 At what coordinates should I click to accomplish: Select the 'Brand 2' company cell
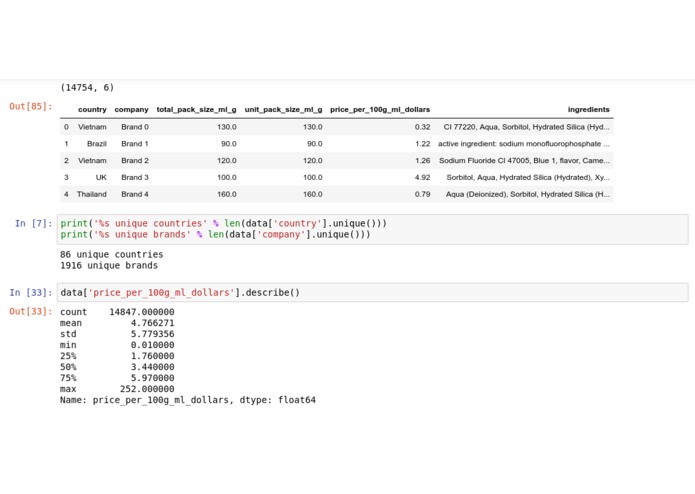click(x=135, y=160)
